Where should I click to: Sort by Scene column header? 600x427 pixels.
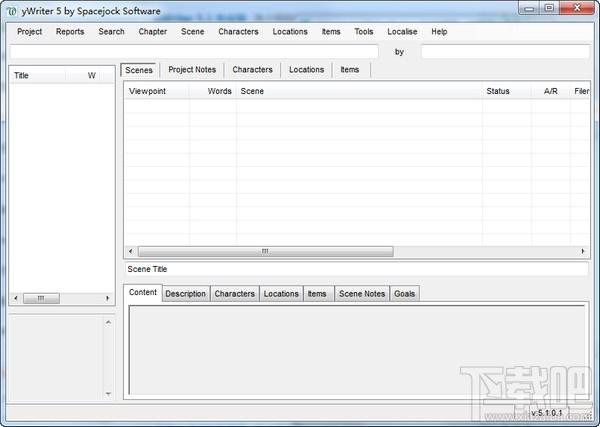point(359,91)
